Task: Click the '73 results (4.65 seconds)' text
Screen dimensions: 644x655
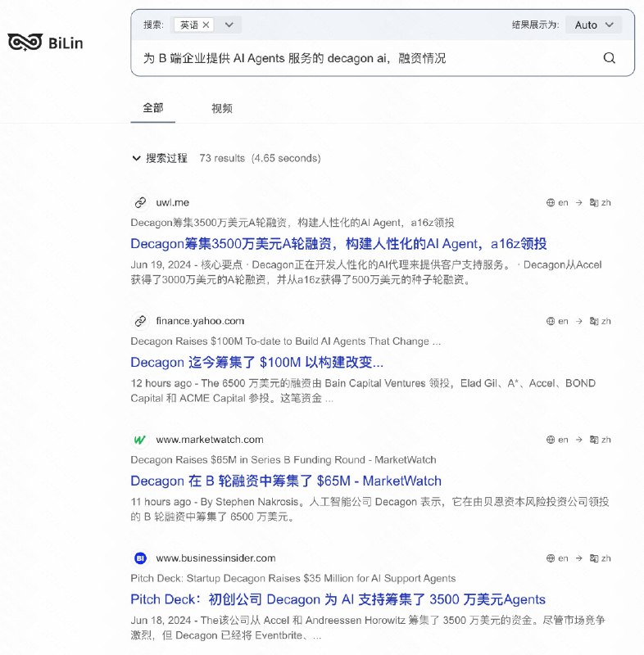Action: (260, 158)
